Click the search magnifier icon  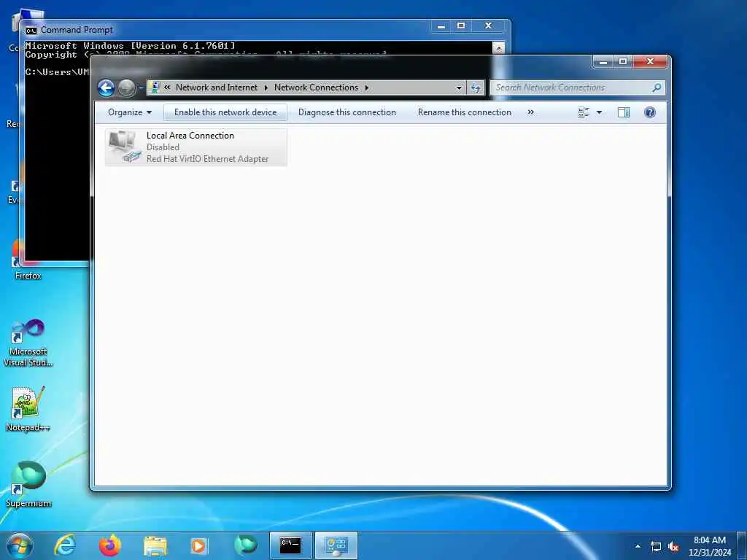[x=657, y=87]
